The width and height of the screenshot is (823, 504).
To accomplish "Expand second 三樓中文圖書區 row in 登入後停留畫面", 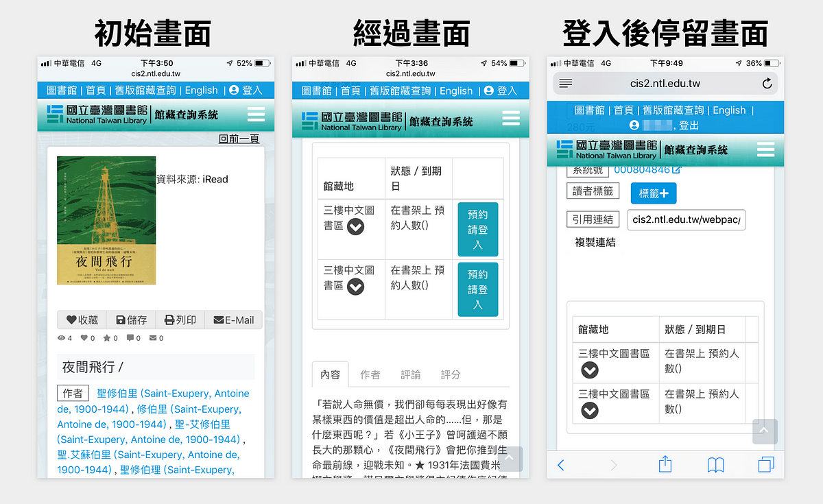I will point(589,410).
